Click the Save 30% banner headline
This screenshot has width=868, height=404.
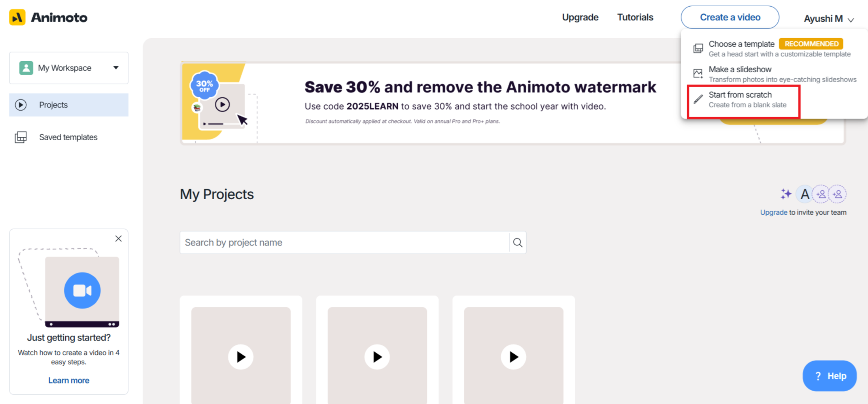pos(480,87)
